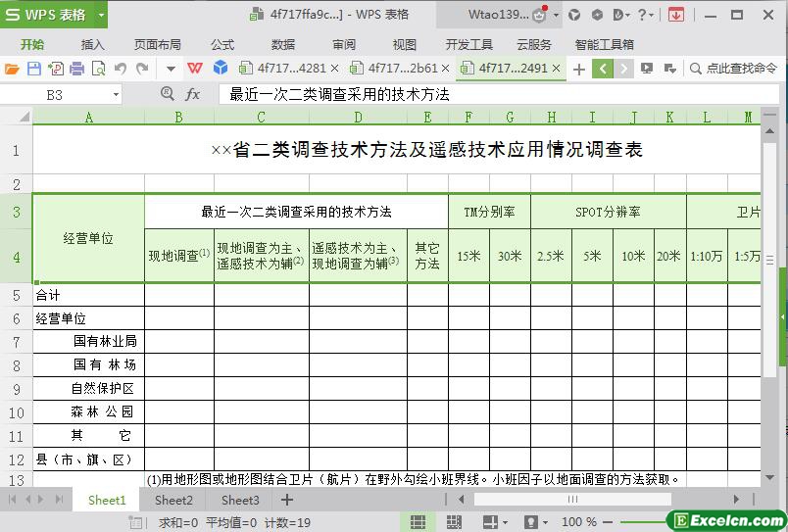Export to PDF using the toolbar icon
The width and height of the screenshot is (788, 532).
click(x=55, y=69)
